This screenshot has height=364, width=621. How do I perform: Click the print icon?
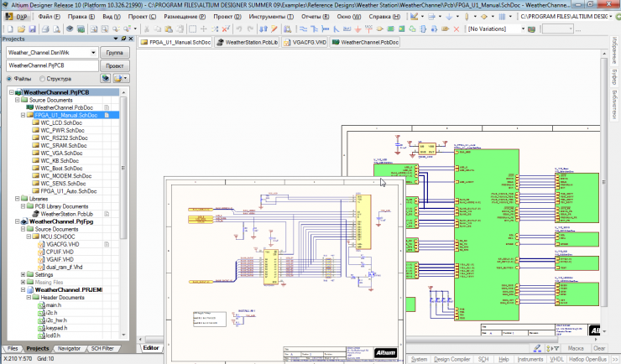45,29
